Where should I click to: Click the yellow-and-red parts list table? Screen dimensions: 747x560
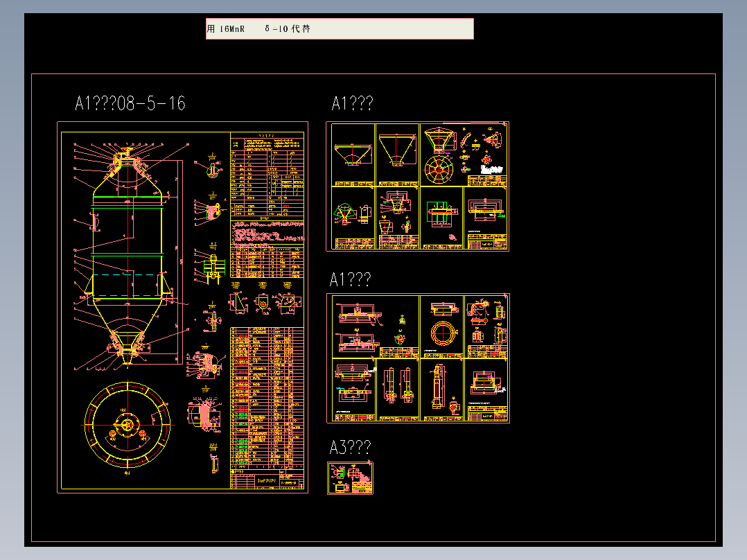[267, 398]
